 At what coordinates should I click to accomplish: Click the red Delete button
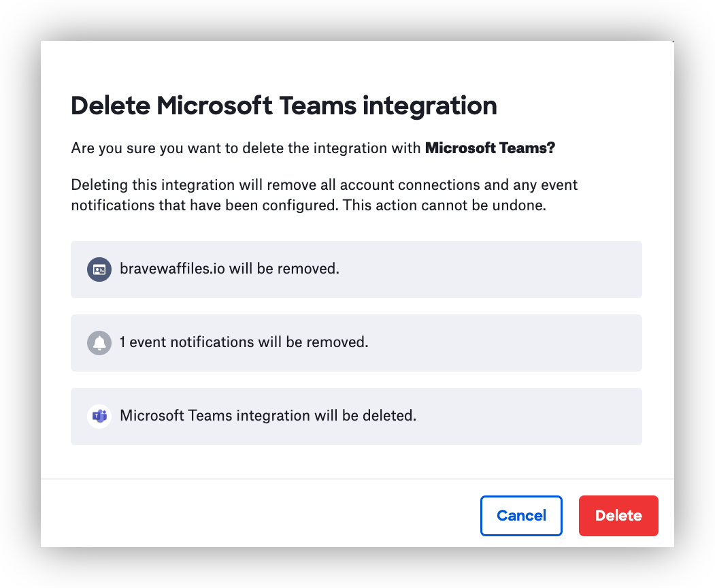pyautogui.click(x=618, y=515)
